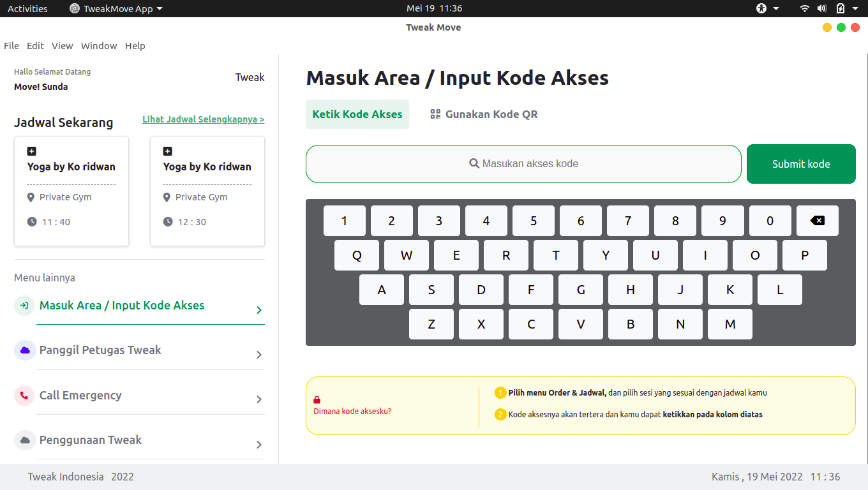The width and height of the screenshot is (868, 490).
Task: Expand the Call Emergency chevron arrow
Action: [x=258, y=399]
